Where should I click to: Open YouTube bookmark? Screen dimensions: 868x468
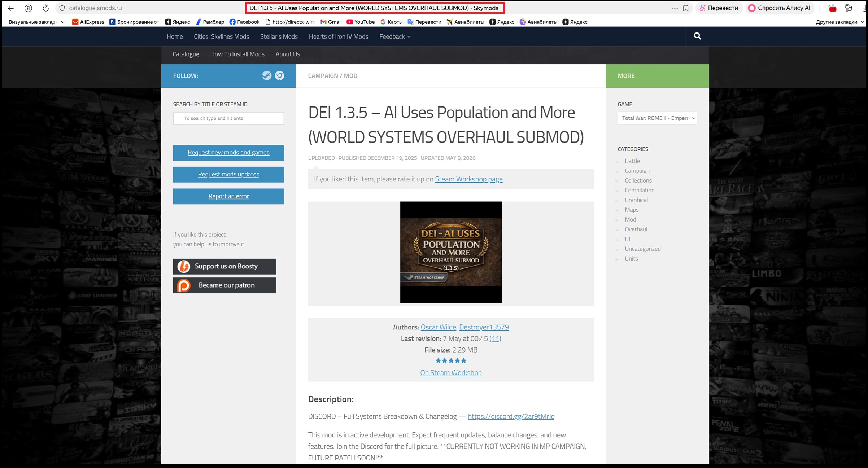pyautogui.click(x=361, y=22)
